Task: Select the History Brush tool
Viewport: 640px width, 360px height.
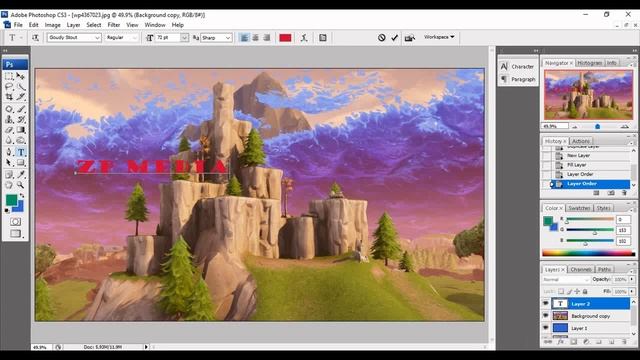Action: pos(21,120)
